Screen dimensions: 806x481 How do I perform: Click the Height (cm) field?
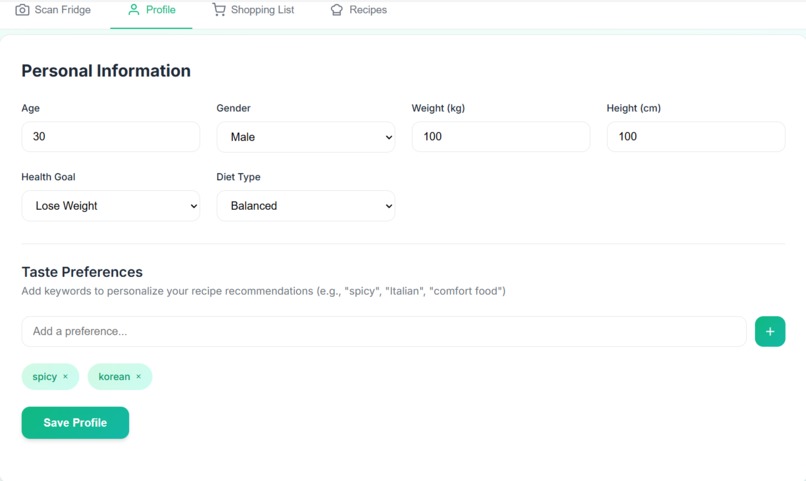pos(696,137)
